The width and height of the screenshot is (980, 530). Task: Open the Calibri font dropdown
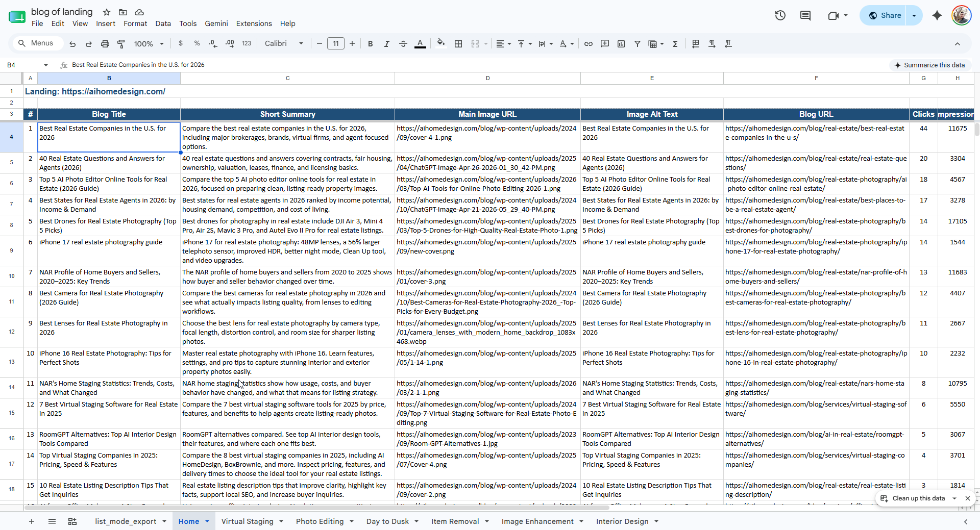(284, 44)
